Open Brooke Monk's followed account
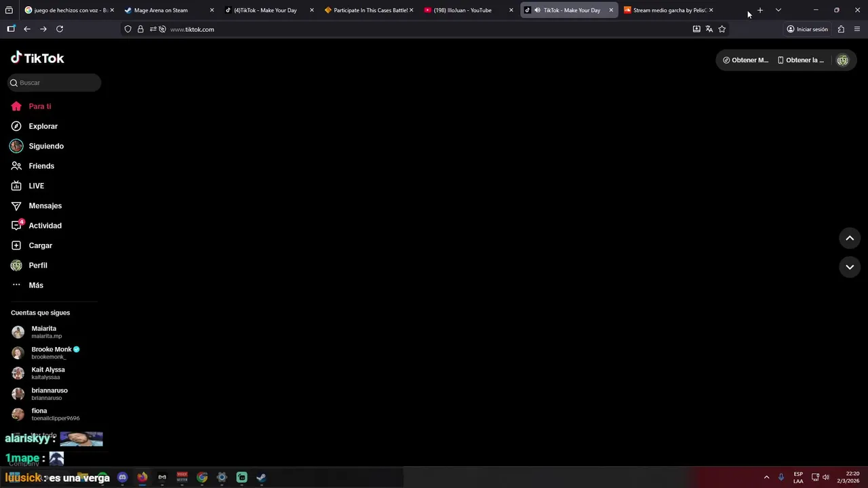The height and width of the screenshot is (488, 868). pyautogui.click(x=45, y=352)
